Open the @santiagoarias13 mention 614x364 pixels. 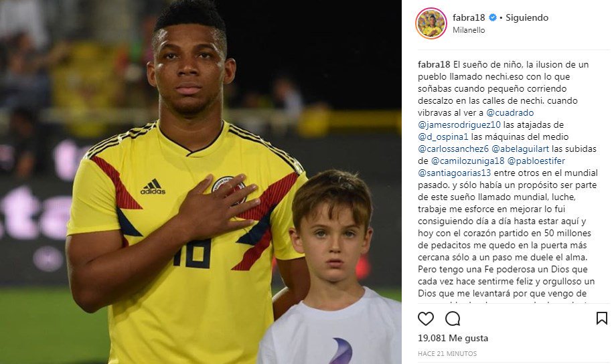pos(454,173)
